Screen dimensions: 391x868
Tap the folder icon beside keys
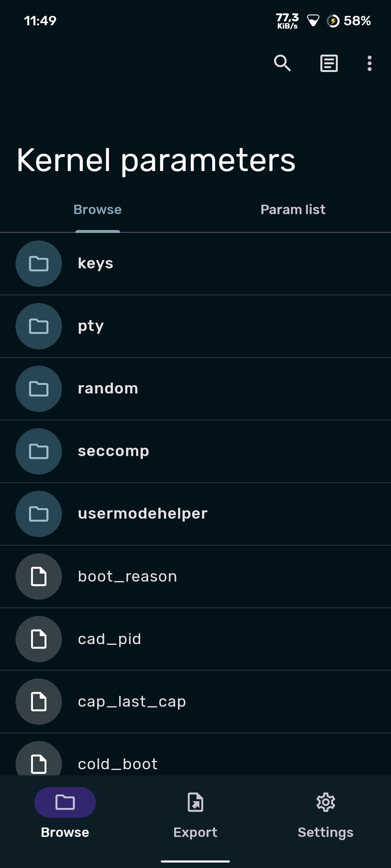tap(39, 264)
